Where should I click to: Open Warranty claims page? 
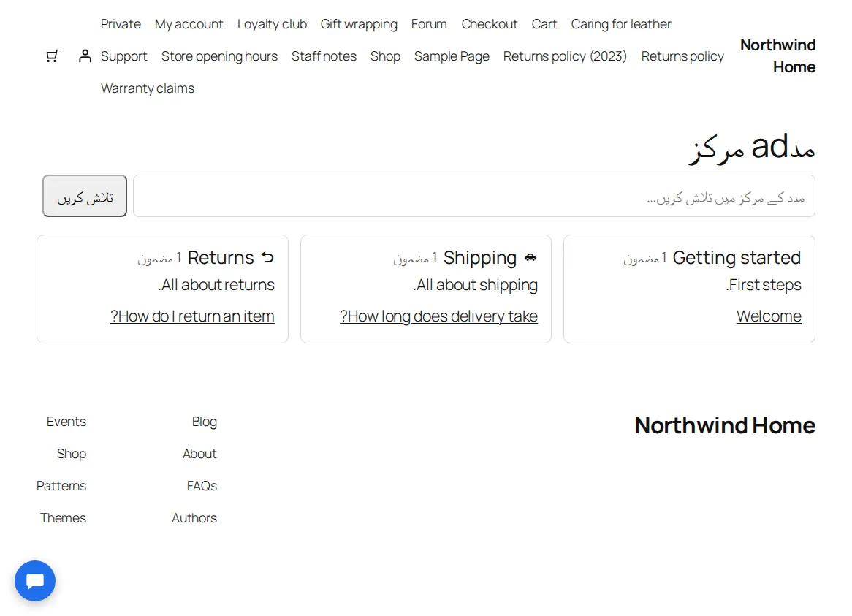pyautogui.click(x=148, y=88)
